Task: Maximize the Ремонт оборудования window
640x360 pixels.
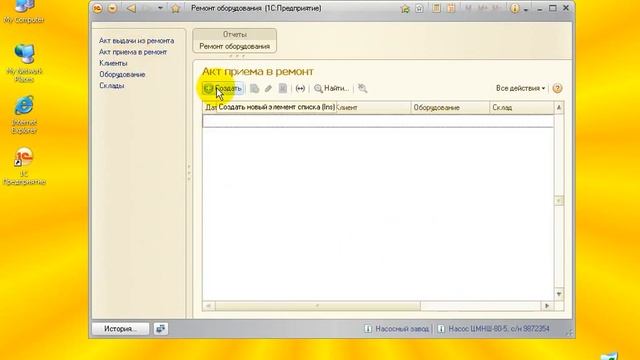Action: click(x=553, y=8)
